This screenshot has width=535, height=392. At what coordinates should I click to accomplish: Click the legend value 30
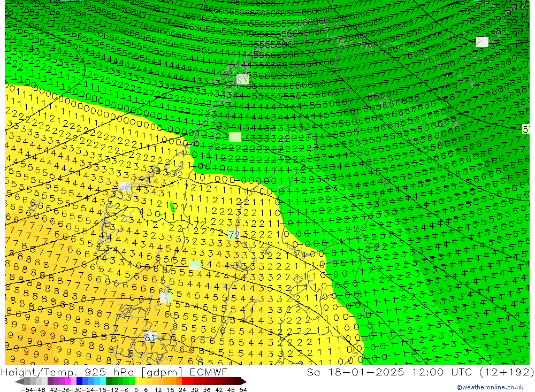(x=195, y=390)
